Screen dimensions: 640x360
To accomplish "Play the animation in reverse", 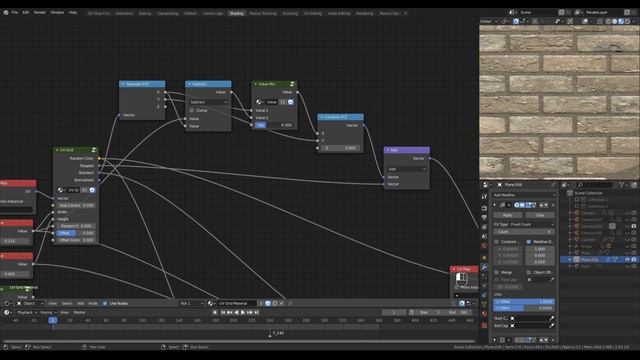I will (236, 312).
